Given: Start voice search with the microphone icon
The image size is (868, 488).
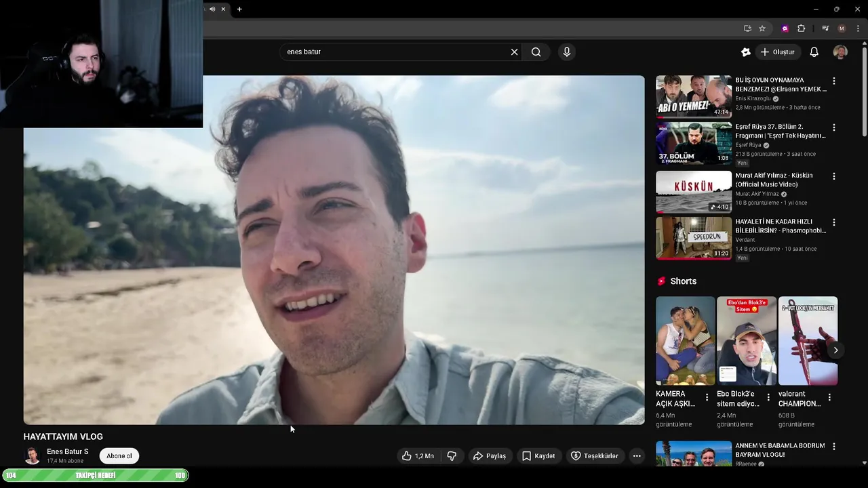Looking at the screenshot, I should pos(567,52).
